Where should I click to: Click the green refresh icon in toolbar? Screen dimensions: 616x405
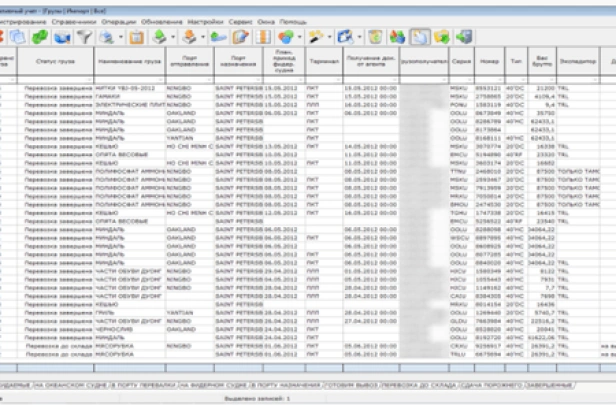tap(40, 37)
